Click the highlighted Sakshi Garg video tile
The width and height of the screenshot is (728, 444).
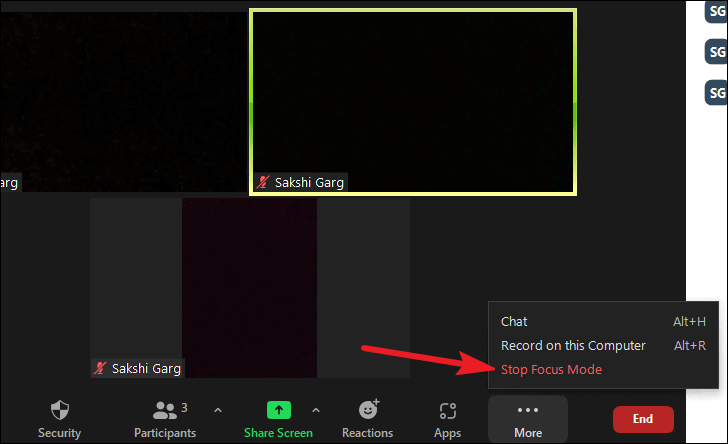(413, 102)
